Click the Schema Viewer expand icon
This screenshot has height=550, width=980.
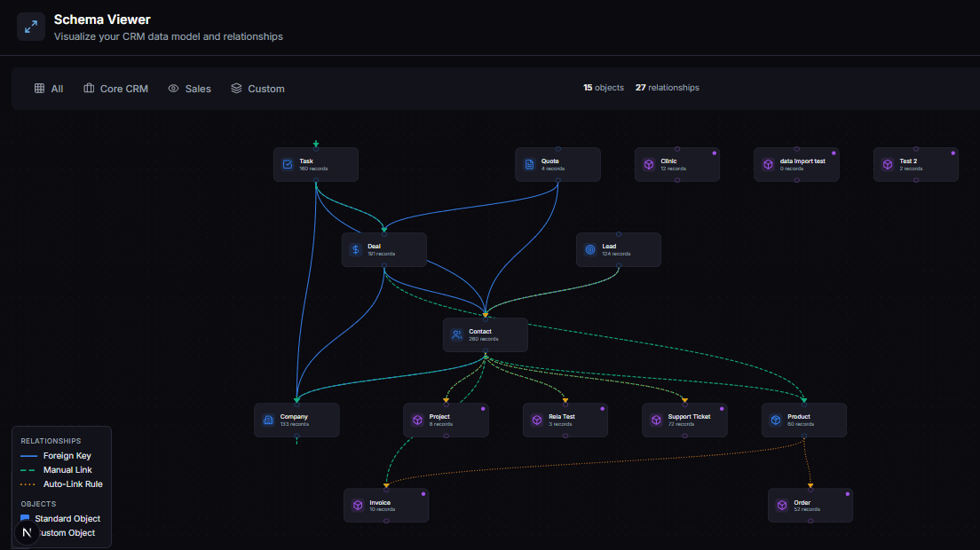coord(30,26)
